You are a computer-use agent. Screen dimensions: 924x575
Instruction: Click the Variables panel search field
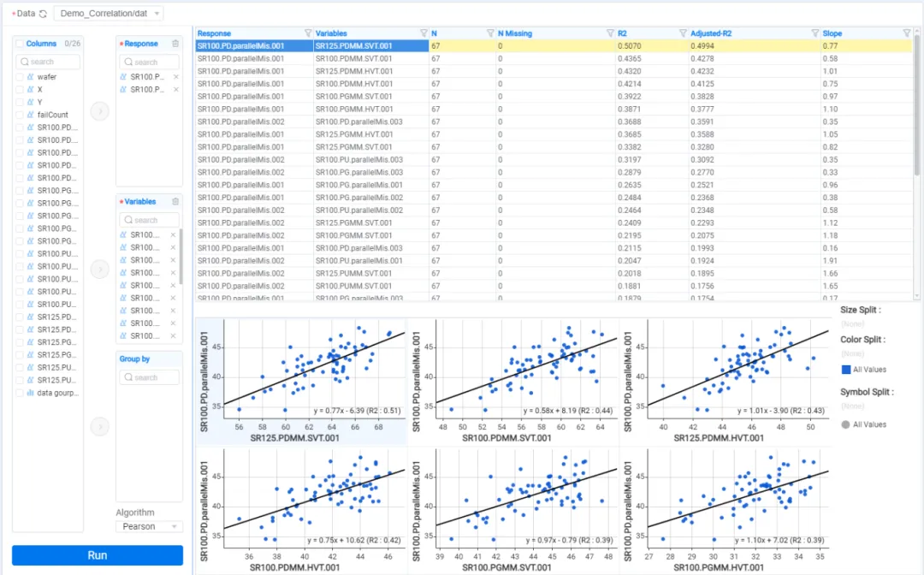point(149,220)
